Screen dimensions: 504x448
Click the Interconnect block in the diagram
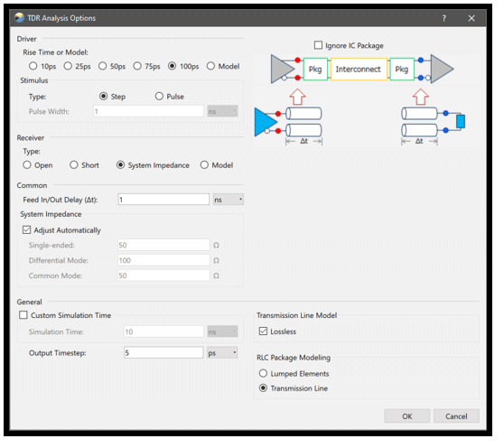click(x=359, y=69)
